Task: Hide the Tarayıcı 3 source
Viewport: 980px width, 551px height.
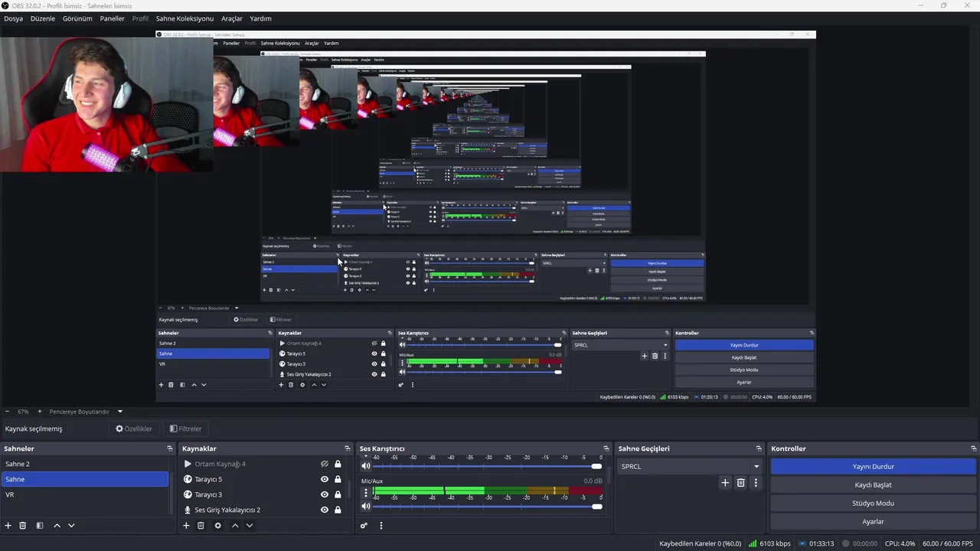Action: pos(325,494)
